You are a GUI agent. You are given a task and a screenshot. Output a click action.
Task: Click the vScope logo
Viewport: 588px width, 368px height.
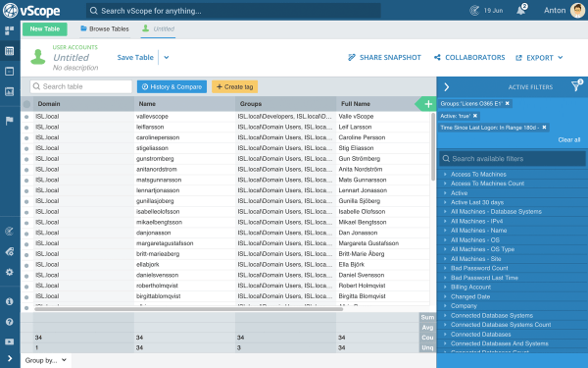(x=31, y=11)
